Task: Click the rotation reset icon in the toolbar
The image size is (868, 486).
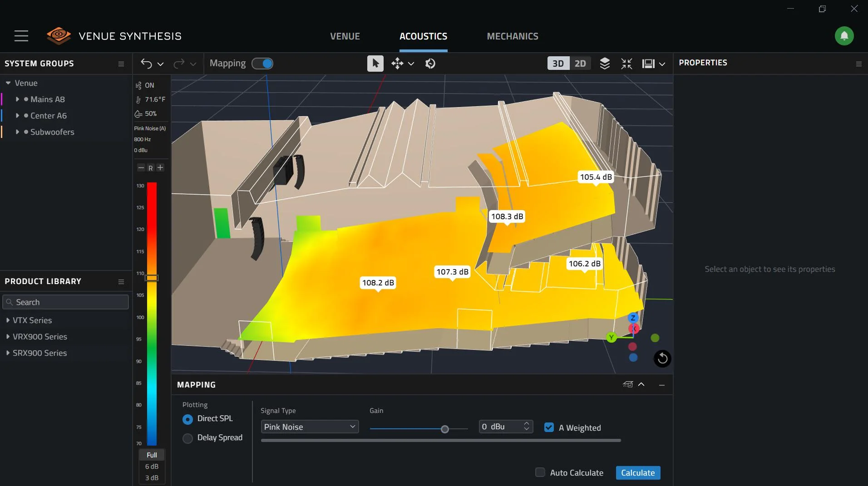Action: 429,64
